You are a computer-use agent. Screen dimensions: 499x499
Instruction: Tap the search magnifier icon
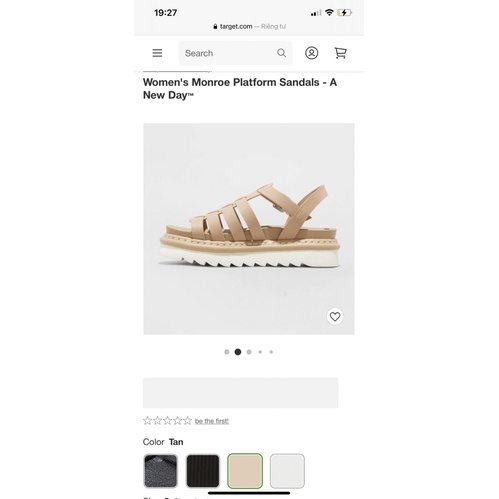[x=281, y=53]
